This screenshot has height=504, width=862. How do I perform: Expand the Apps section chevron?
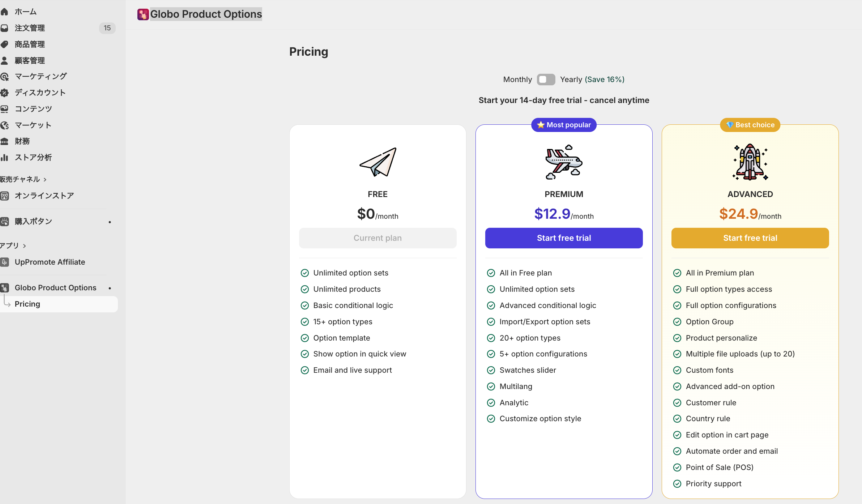click(x=25, y=246)
